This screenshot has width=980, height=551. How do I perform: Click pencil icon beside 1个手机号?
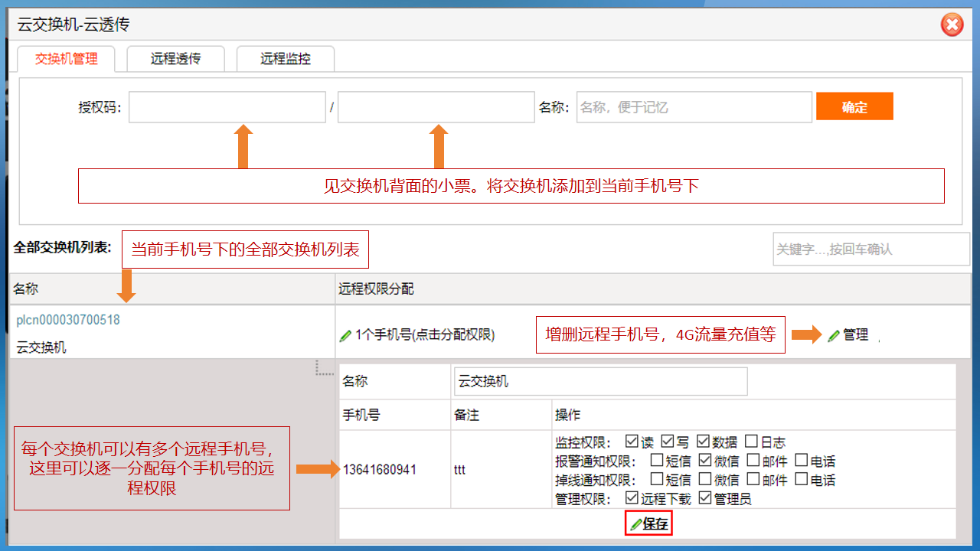tap(345, 335)
